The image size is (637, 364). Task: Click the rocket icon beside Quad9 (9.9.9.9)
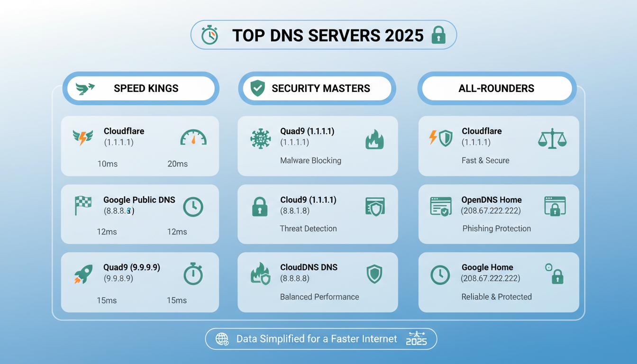pos(83,274)
